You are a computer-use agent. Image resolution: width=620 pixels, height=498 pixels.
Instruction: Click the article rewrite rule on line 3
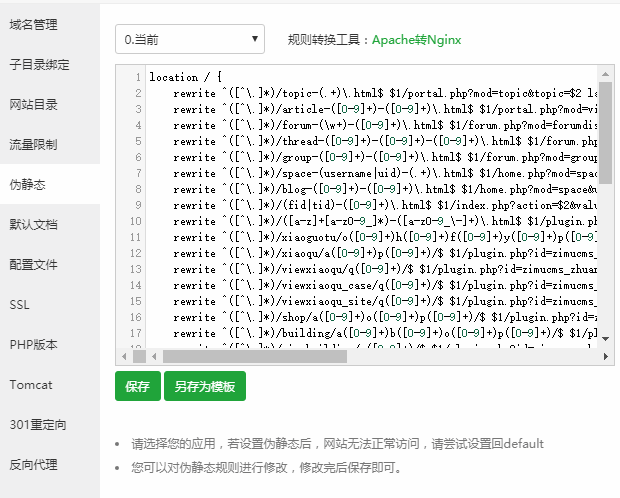tap(385, 109)
